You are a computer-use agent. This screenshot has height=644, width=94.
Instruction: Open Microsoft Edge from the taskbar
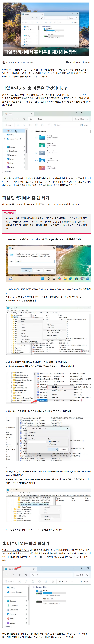tap(71, 279)
